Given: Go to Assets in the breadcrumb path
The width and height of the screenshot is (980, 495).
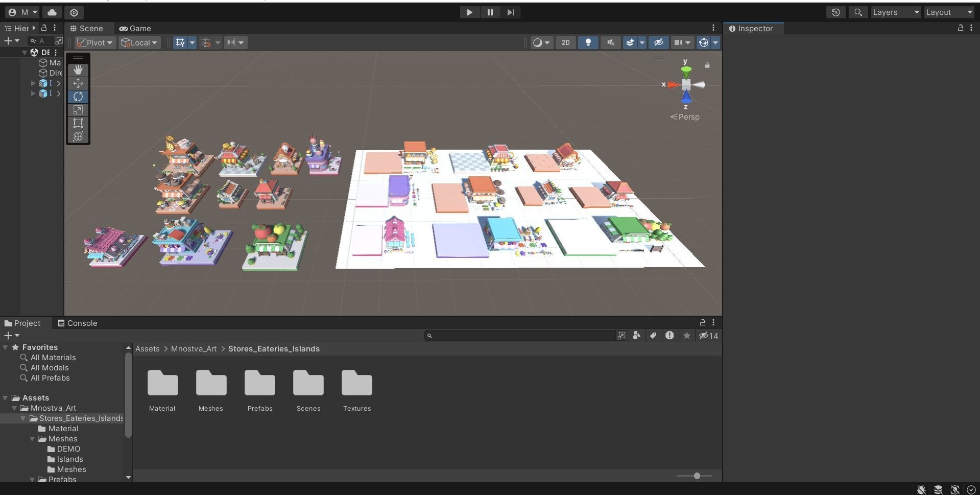Looking at the screenshot, I should coord(148,349).
